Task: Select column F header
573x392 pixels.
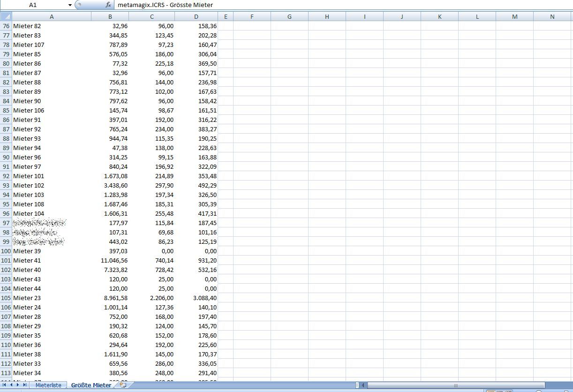Action: (252, 16)
